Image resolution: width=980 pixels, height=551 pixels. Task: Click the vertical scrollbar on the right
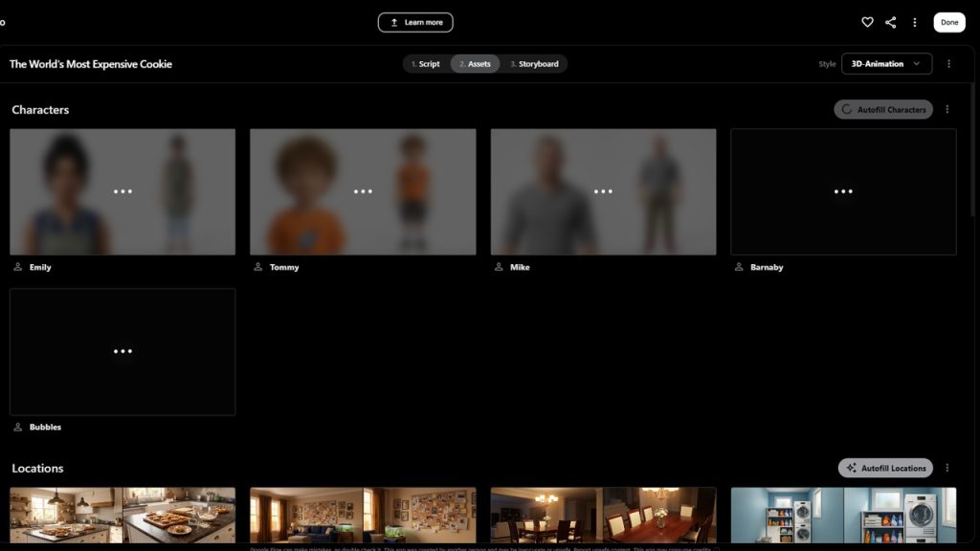coord(972,150)
